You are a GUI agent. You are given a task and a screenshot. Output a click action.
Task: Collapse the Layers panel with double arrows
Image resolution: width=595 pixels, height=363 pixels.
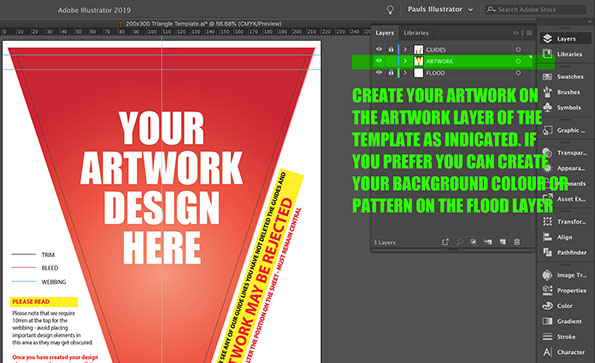coord(515,33)
